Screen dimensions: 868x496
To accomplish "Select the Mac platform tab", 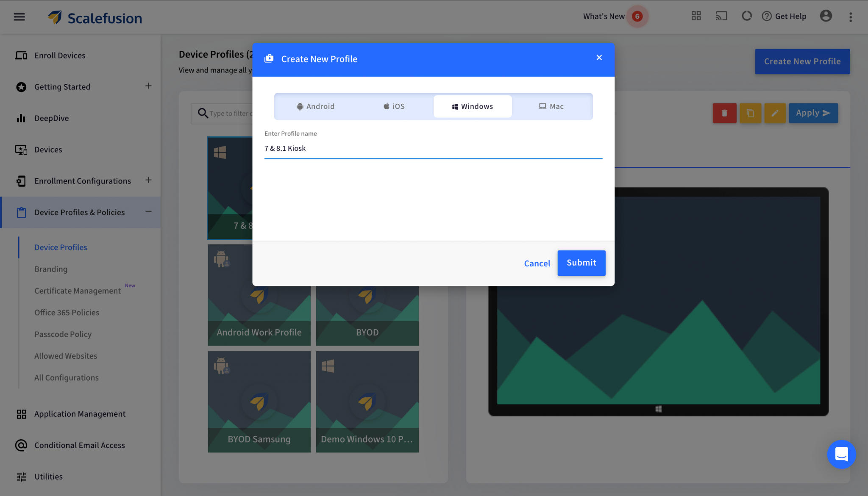I will pos(551,106).
